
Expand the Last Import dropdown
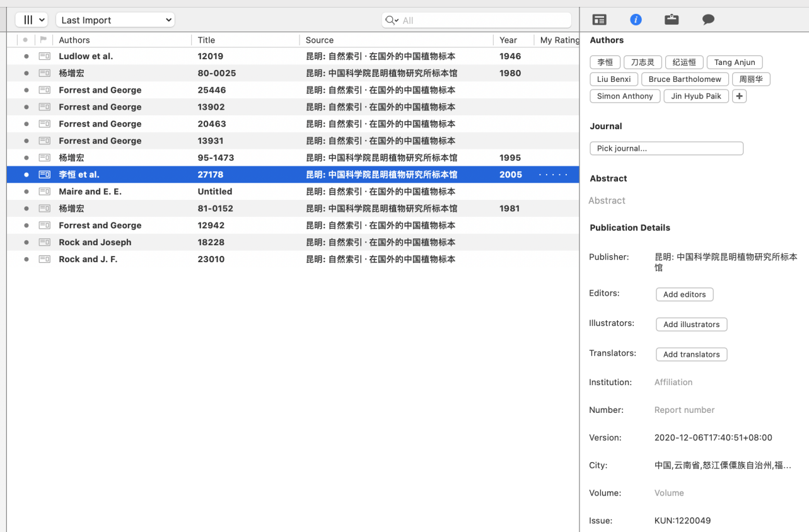(115, 20)
